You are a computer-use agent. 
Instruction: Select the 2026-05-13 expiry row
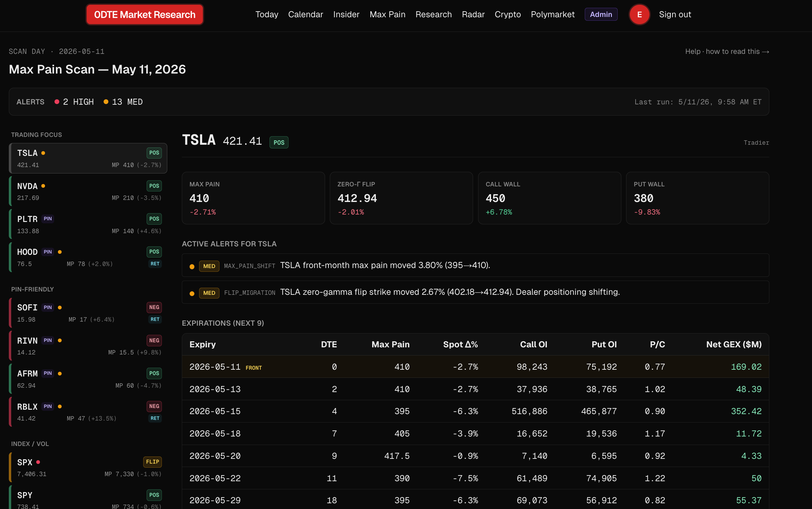(475, 389)
